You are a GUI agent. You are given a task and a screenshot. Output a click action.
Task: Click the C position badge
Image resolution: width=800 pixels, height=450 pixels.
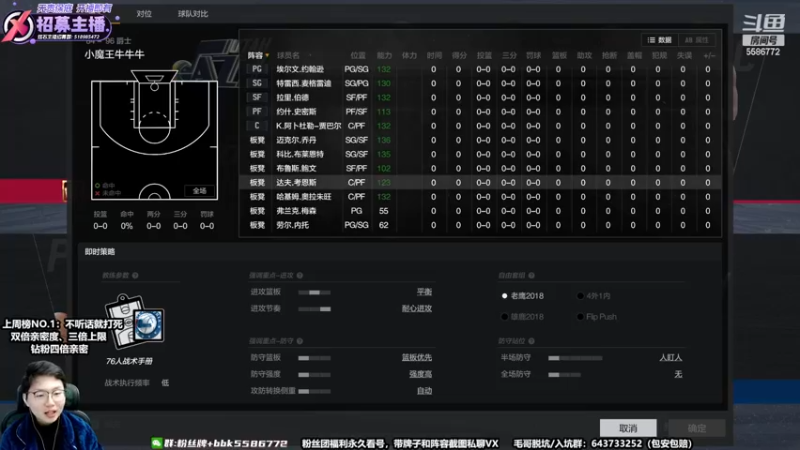pyautogui.click(x=257, y=126)
